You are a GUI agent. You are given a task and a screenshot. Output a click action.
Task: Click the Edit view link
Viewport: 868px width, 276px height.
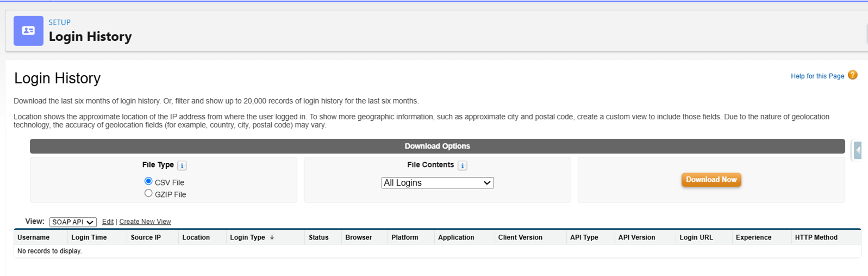coord(108,222)
